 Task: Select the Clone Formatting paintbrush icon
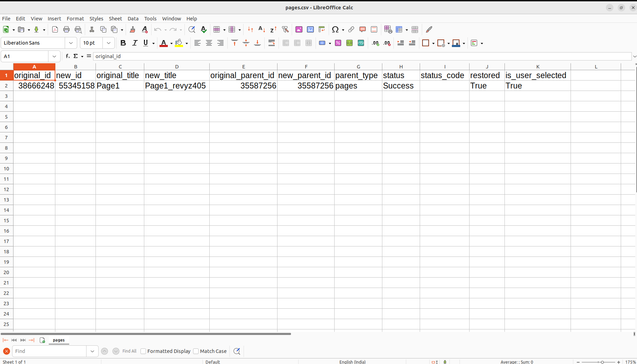(133, 30)
